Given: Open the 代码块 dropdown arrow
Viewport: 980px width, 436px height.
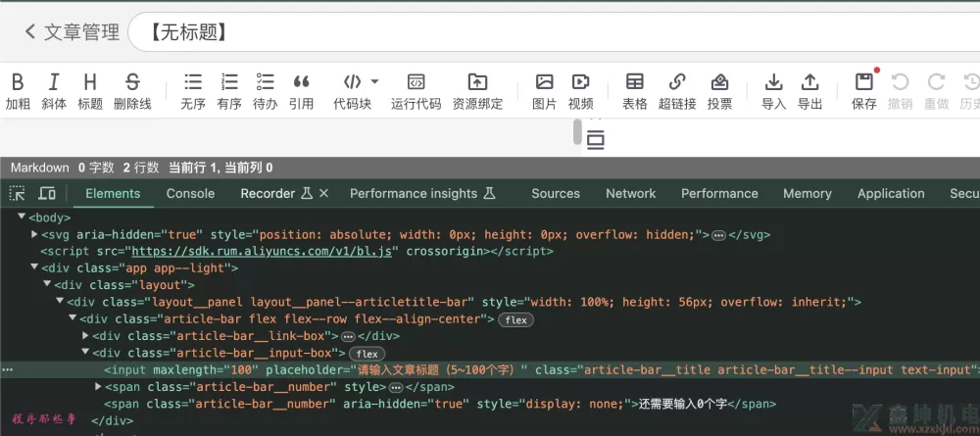Looking at the screenshot, I should tap(374, 82).
